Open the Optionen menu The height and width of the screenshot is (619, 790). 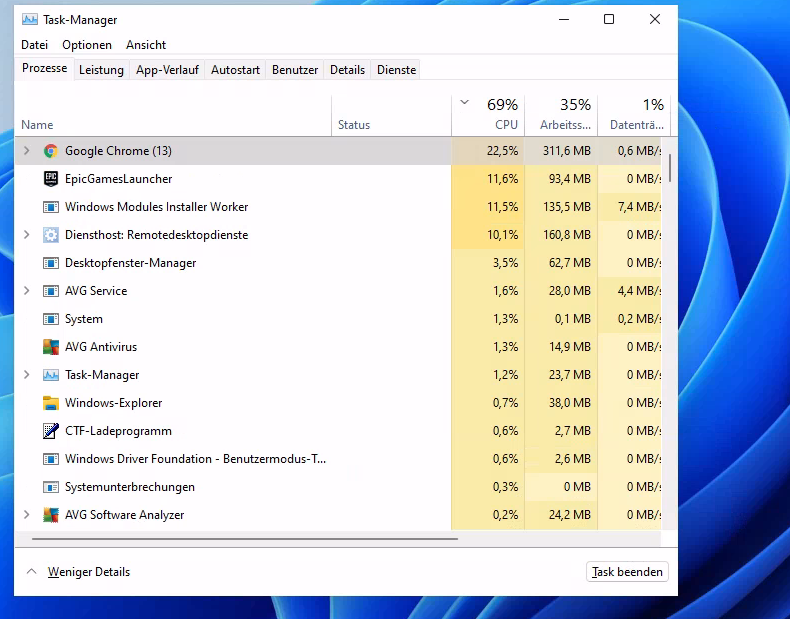(x=87, y=45)
